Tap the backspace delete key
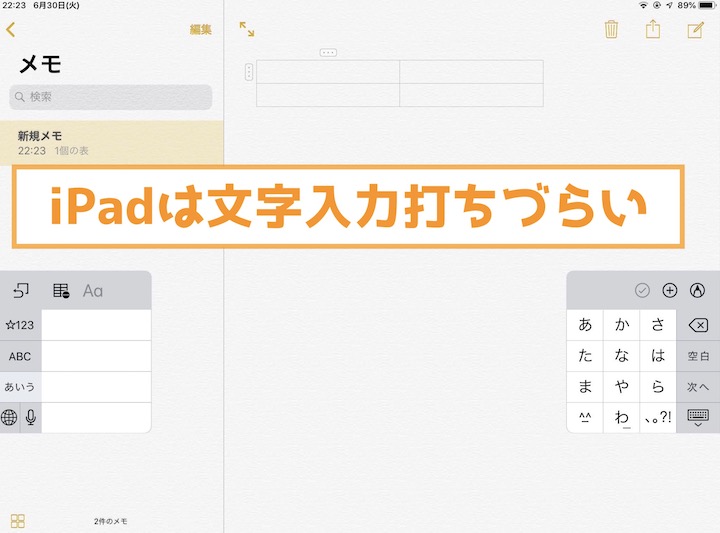The image size is (720, 533). pyautogui.click(x=698, y=325)
